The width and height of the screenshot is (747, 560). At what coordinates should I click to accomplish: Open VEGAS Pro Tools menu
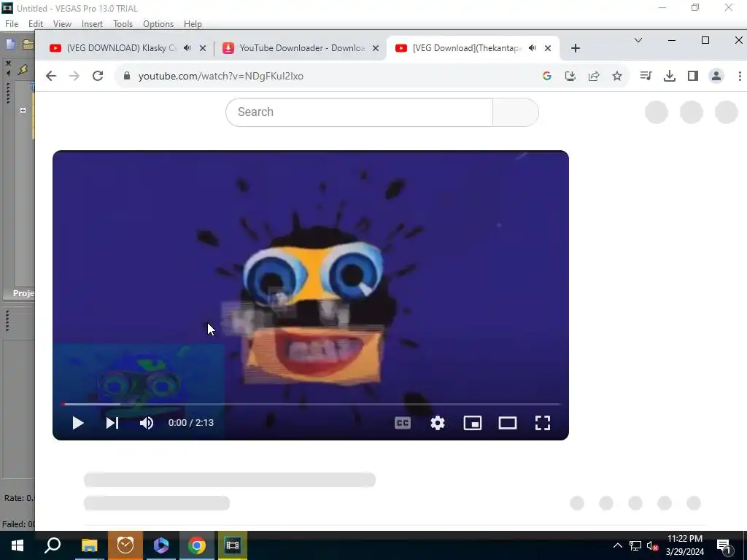[x=123, y=24]
